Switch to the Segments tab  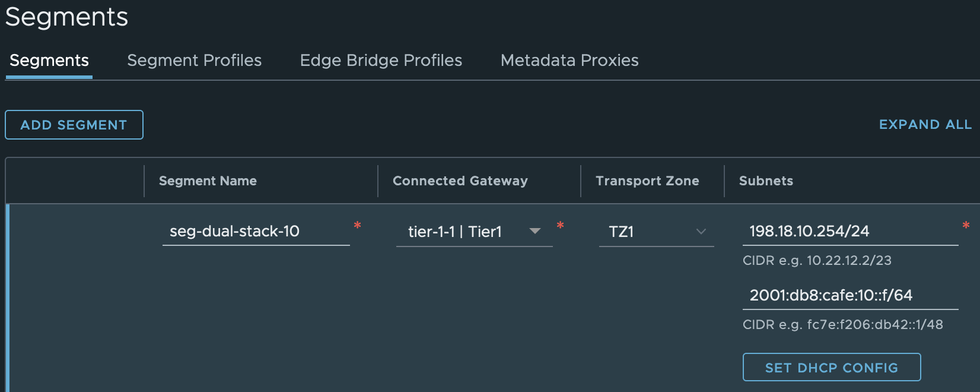pyautogui.click(x=49, y=61)
